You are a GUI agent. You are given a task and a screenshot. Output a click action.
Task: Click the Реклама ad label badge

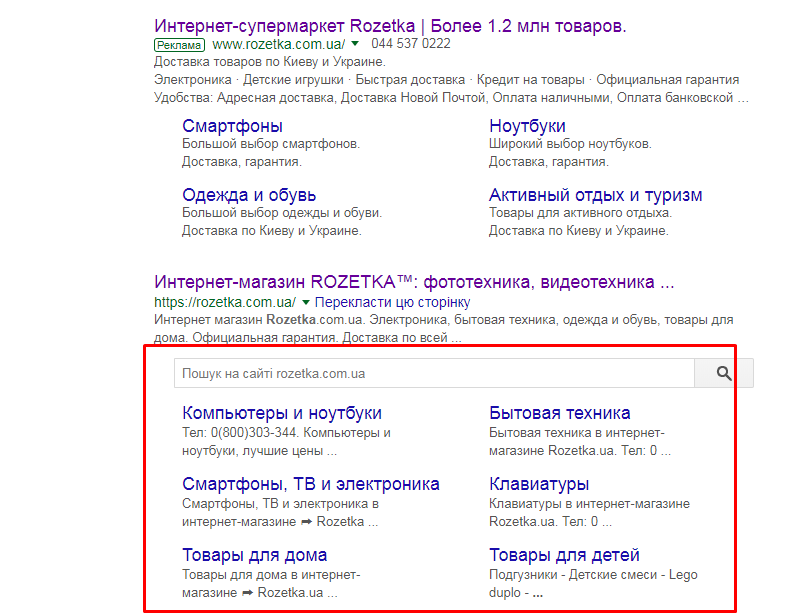tap(179, 45)
